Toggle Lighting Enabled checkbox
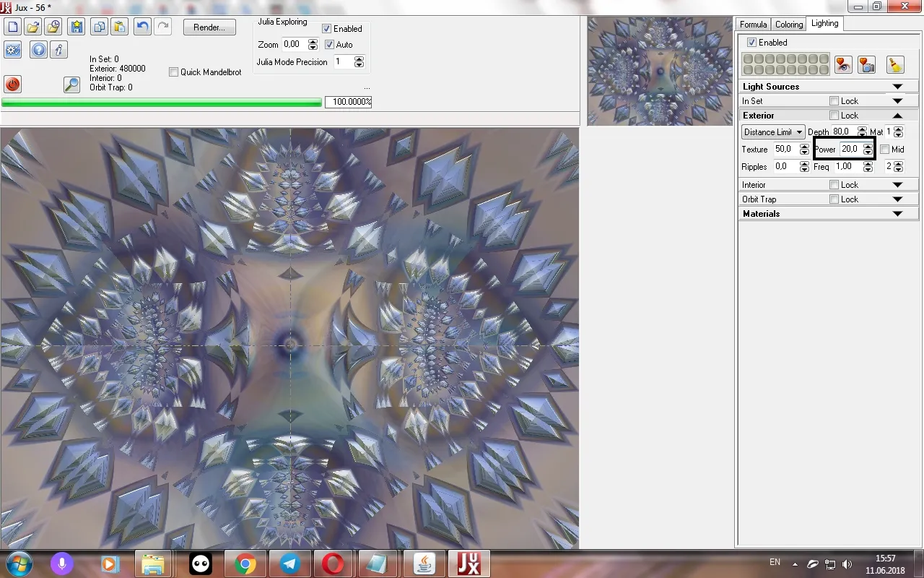Screen dimensions: 924x578 click(x=751, y=43)
